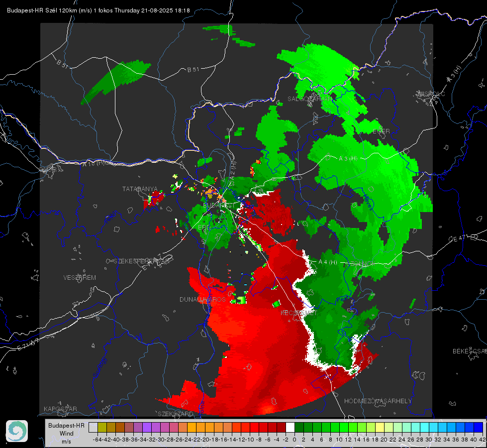This screenshot has height=448, width=487.
Task: Select the pale mint swatch between 24 and 26
Action: click(x=406, y=427)
